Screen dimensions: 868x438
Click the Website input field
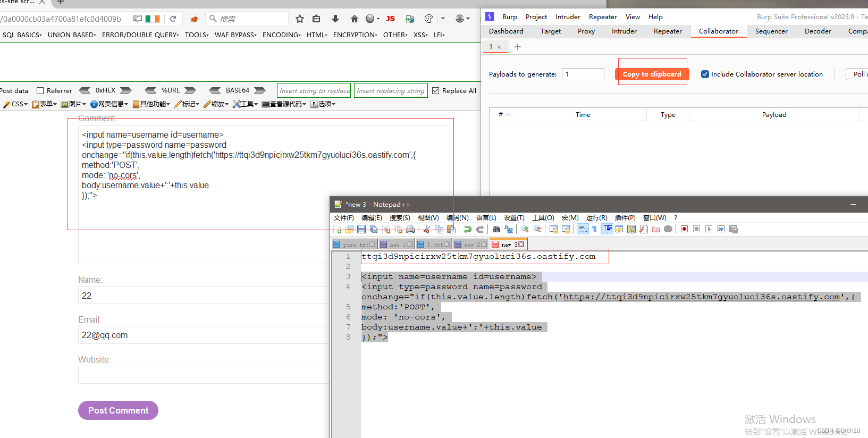[204, 375]
